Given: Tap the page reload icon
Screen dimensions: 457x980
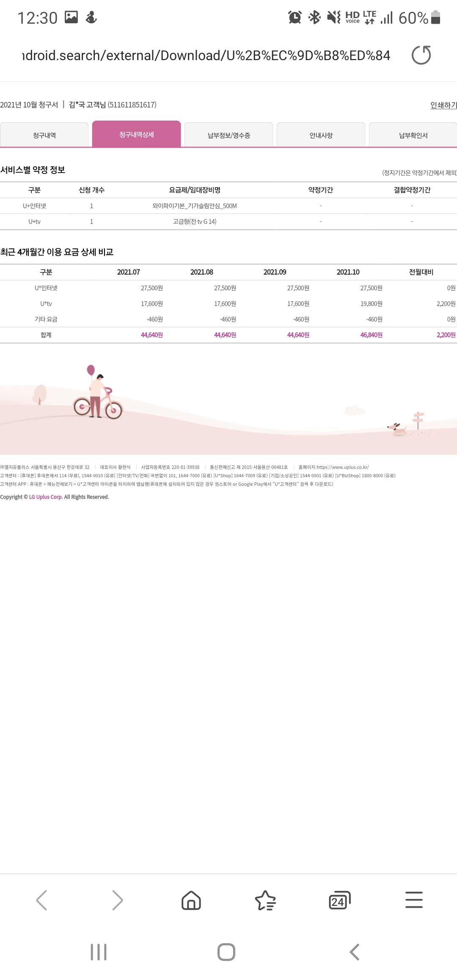Looking at the screenshot, I should pyautogui.click(x=421, y=55).
